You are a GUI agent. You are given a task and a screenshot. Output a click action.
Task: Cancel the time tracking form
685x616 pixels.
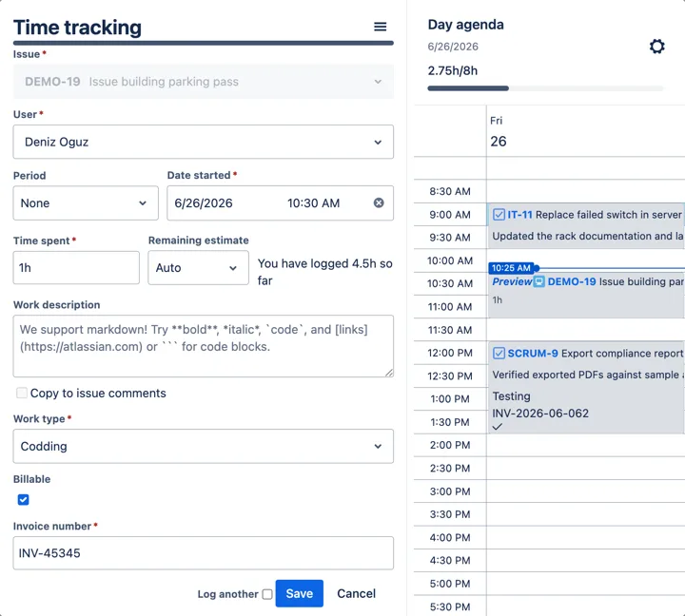click(356, 593)
